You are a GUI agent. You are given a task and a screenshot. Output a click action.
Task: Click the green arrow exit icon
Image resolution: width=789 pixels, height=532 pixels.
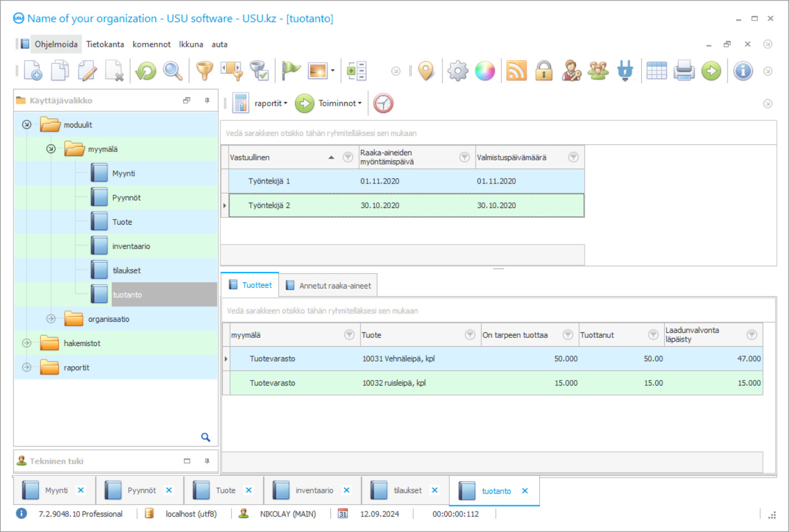(x=711, y=71)
